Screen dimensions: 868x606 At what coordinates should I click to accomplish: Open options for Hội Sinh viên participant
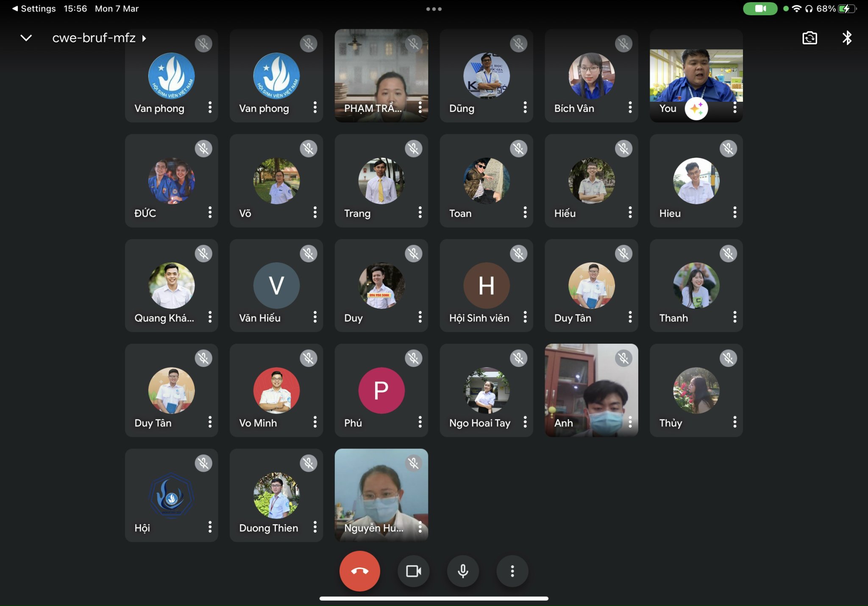click(525, 317)
